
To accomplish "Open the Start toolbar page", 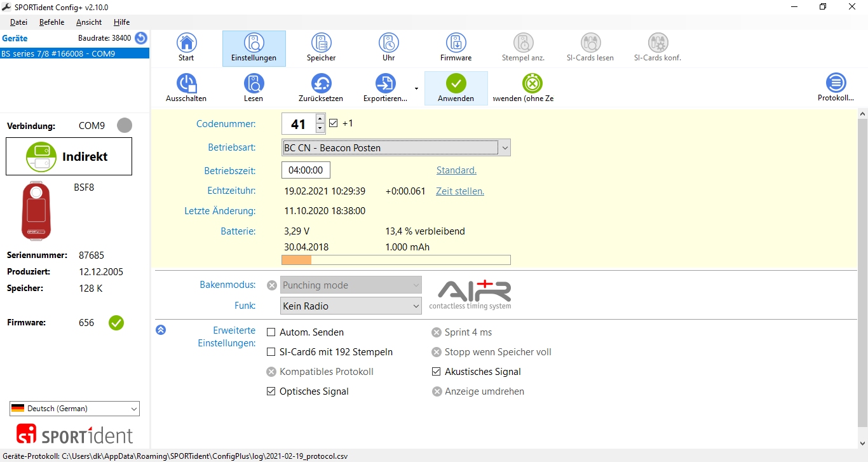I will pos(186,48).
